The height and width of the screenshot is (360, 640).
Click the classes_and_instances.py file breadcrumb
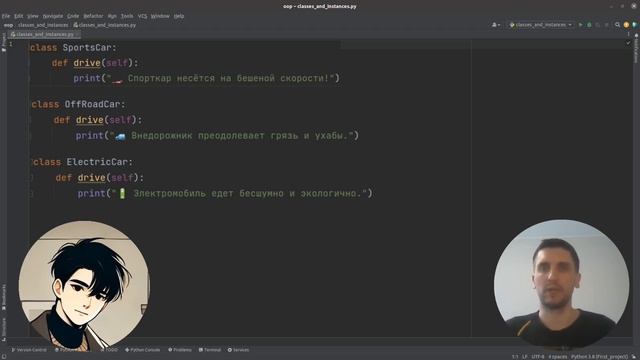(x=104, y=25)
